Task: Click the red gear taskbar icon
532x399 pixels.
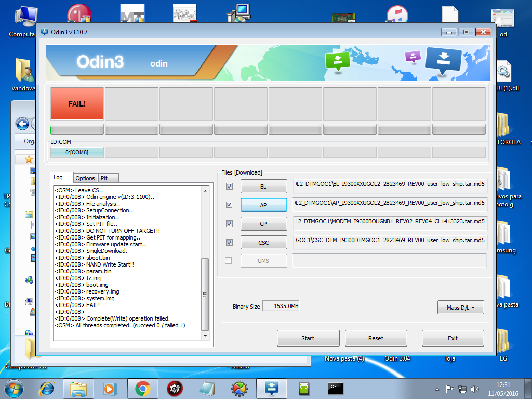Action: [x=175, y=389]
